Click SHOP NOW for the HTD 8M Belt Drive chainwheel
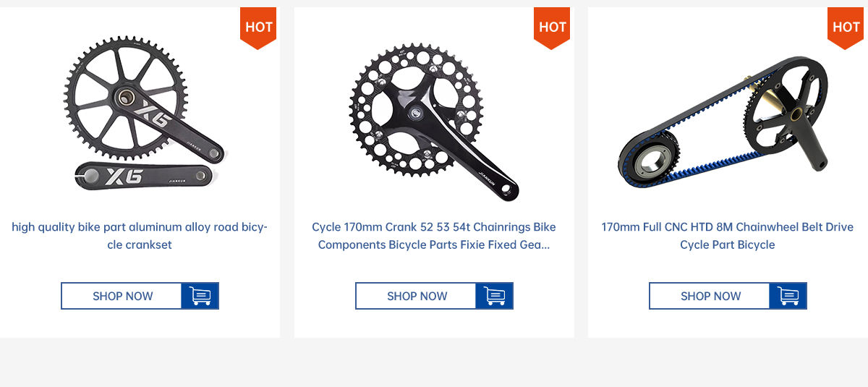Image resolution: width=868 pixels, height=387 pixels. click(x=710, y=296)
